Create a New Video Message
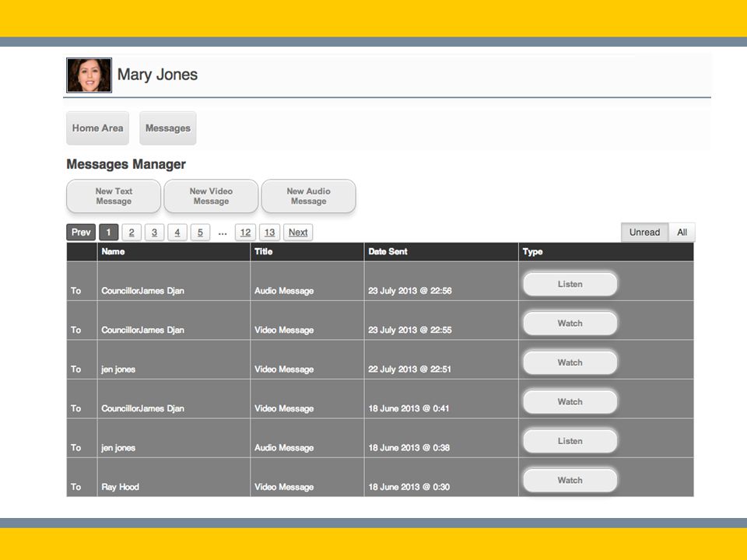 tap(211, 196)
